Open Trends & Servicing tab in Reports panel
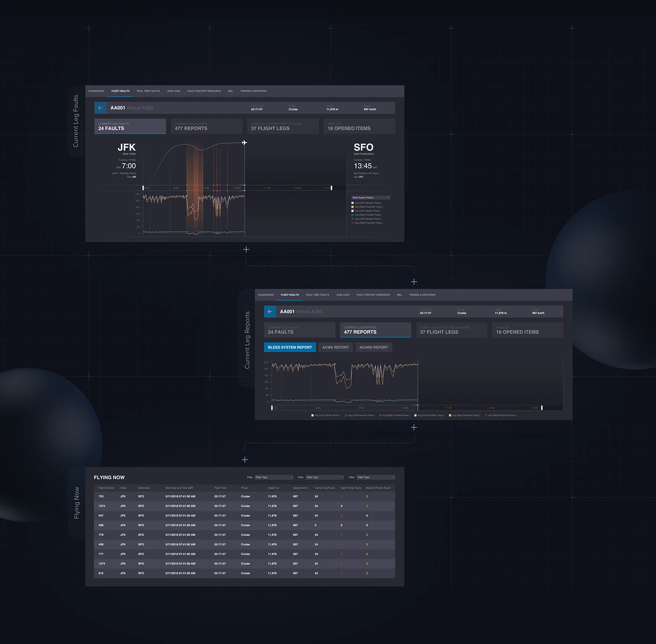Viewport: 656px width, 644px height. (x=422, y=295)
